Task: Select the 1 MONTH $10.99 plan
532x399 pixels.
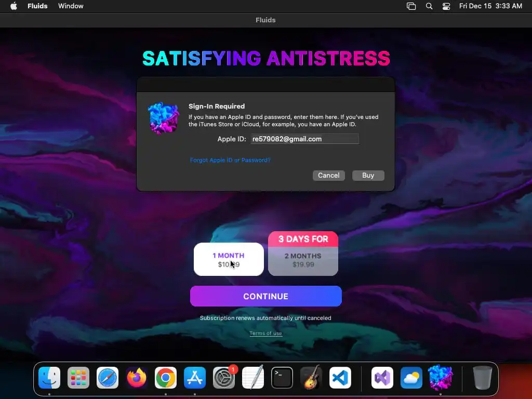Action: [x=229, y=259]
